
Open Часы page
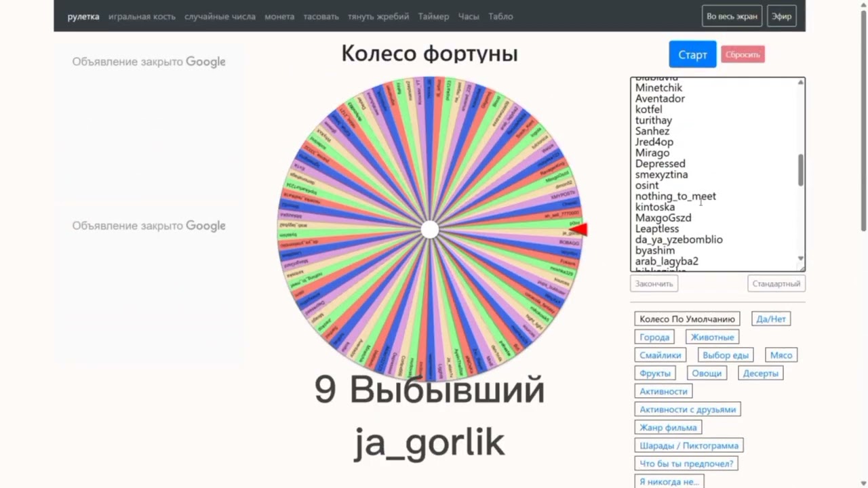click(469, 16)
